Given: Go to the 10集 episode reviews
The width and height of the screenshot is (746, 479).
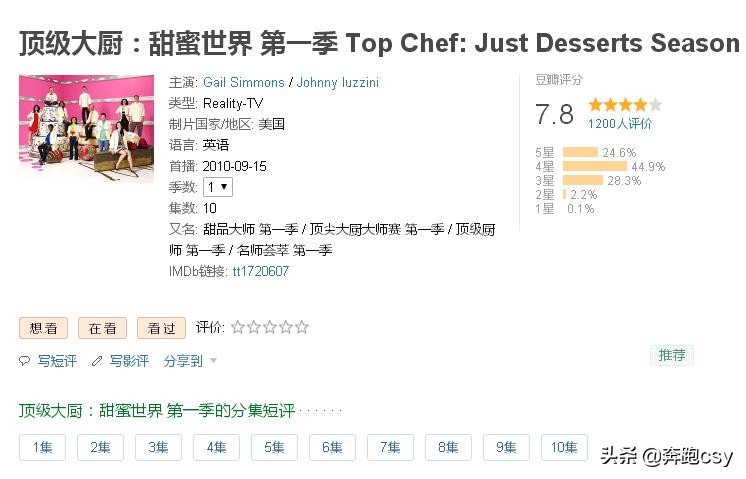Looking at the screenshot, I should click(564, 447).
